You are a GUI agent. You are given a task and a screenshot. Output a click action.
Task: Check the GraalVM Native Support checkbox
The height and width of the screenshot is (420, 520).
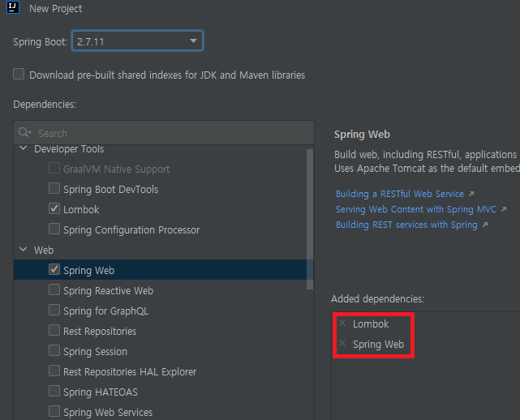(54, 168)
